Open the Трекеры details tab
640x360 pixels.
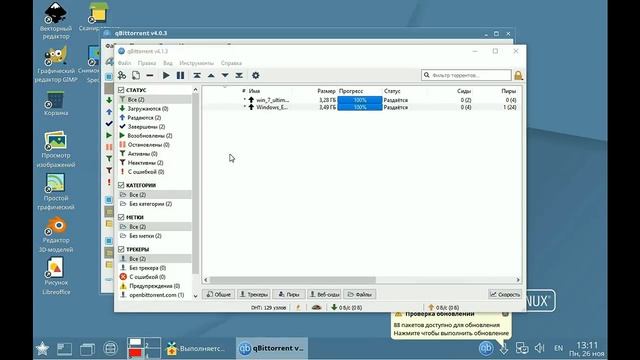[253, 294]
